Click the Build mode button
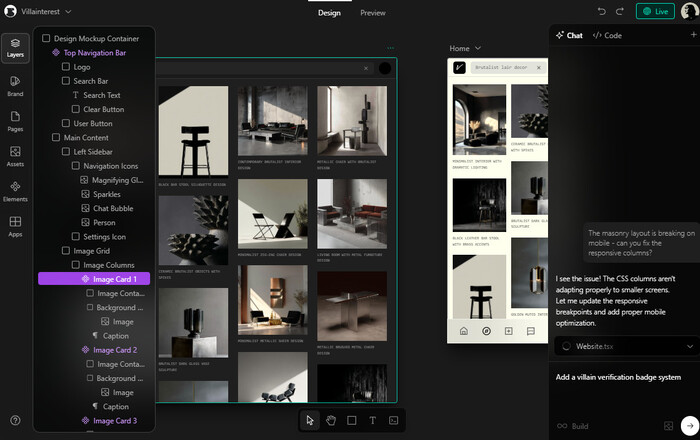The height and width of the screenshot is (440, 700). click(573, 426)
